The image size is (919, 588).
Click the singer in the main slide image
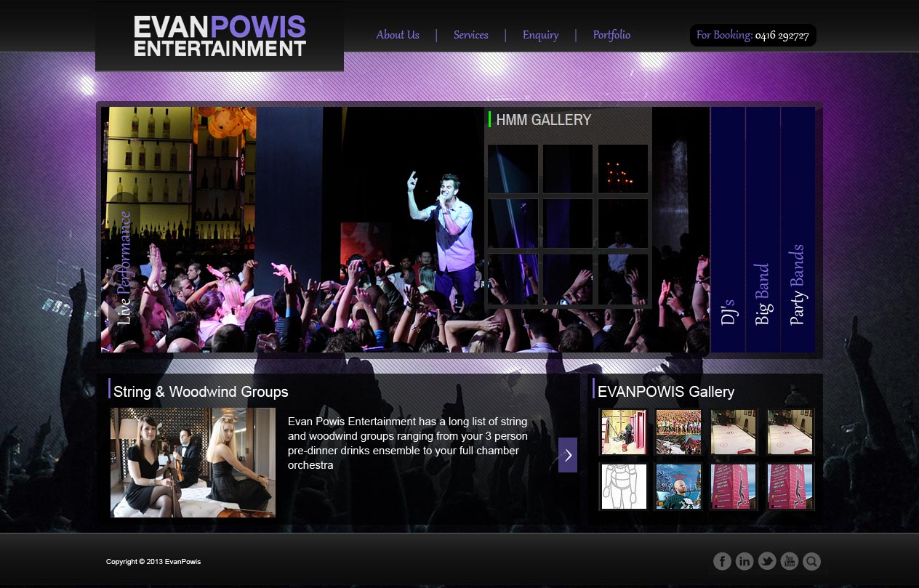445,233
